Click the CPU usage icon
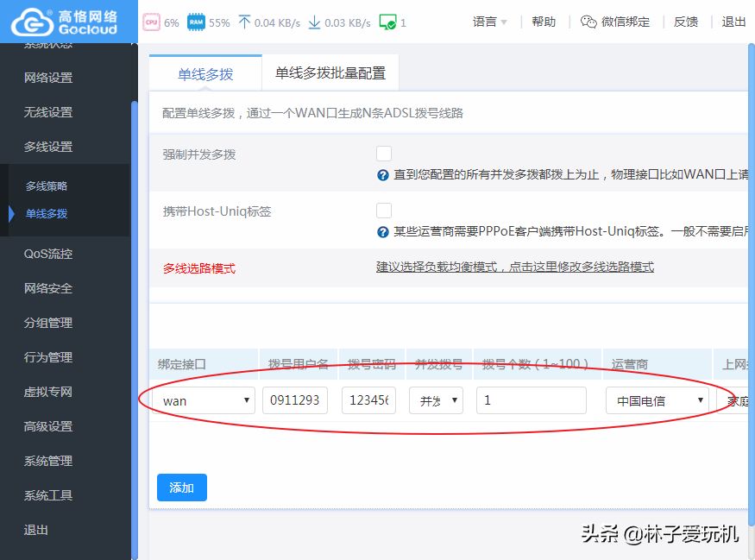This screenshot has height=560, width=755. coord(151,22)
